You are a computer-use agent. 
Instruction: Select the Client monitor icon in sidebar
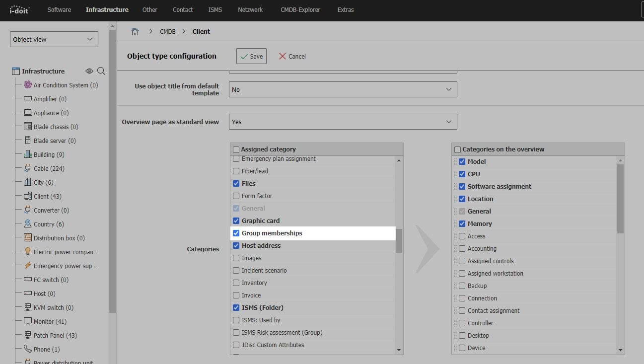27,196
